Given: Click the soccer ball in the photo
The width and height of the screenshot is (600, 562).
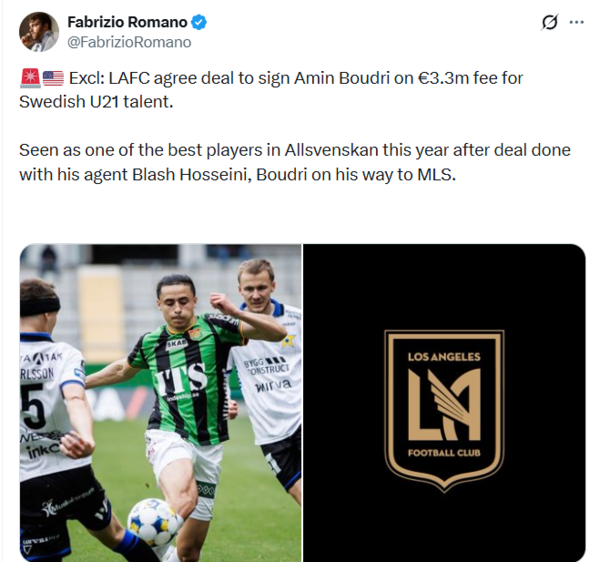Looking at the screenshot, I should [x=154, y=521].
